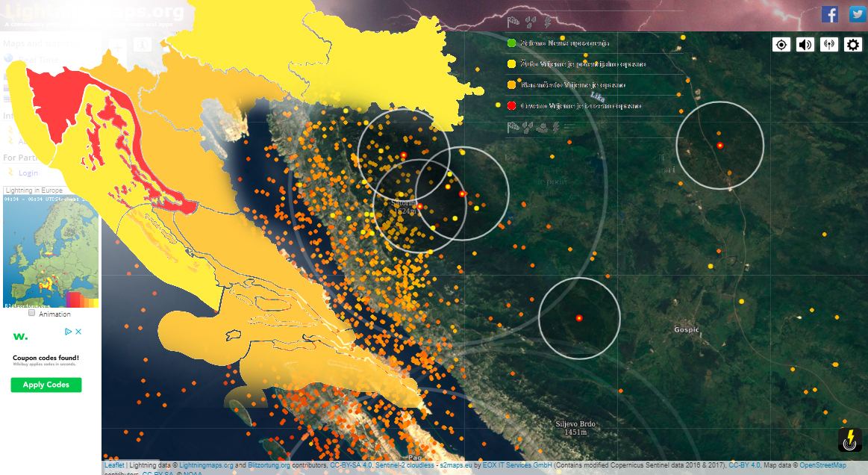Open the Twitter page icon
This screenshot has width=868, height=475.
[857, 14]
